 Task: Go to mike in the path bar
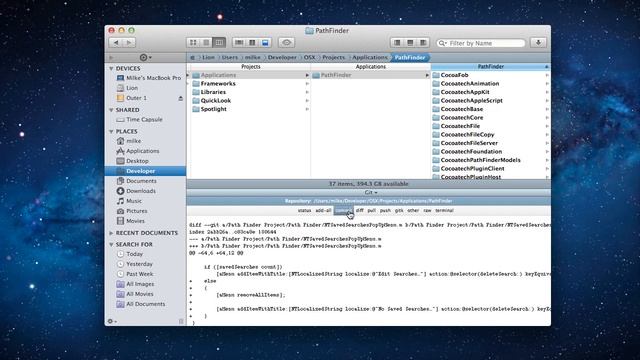click(x=253, y=58)
